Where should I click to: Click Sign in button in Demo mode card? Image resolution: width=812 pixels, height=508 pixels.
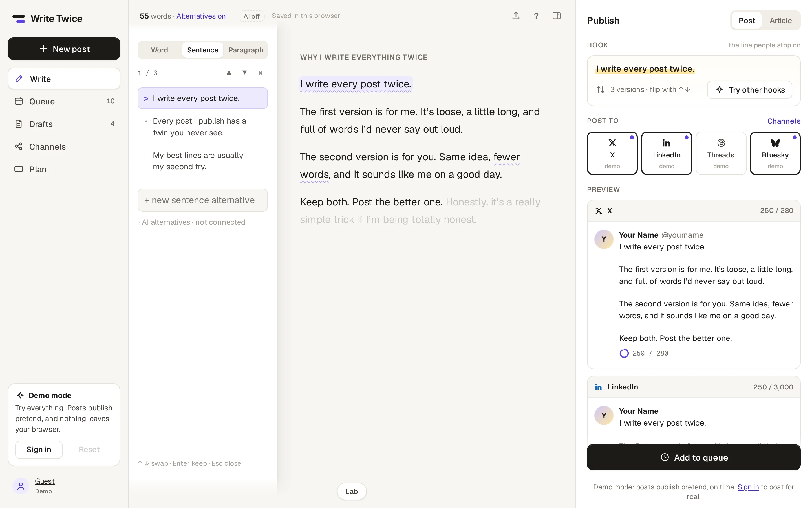pyautogui.click(x=39, y=450)
